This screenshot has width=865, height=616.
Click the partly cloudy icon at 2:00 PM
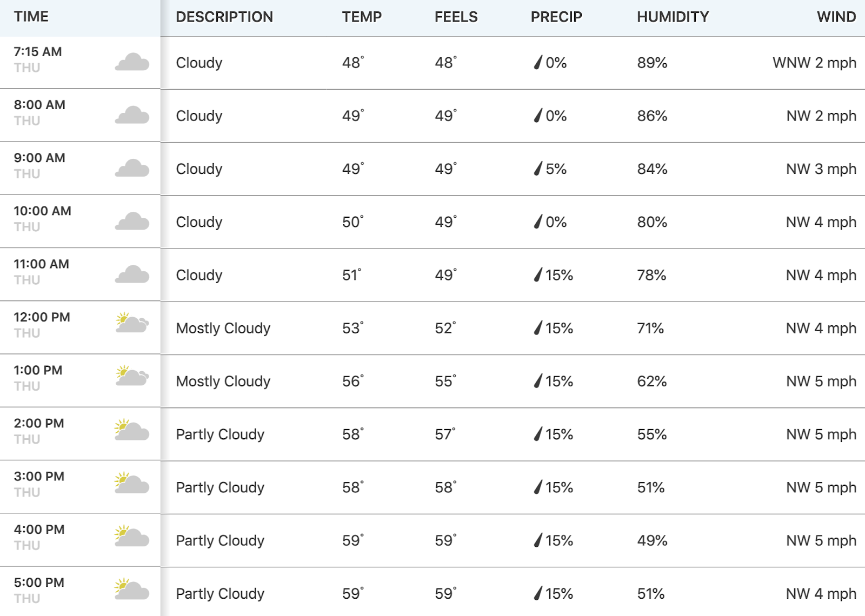click(x=132, y=430)
